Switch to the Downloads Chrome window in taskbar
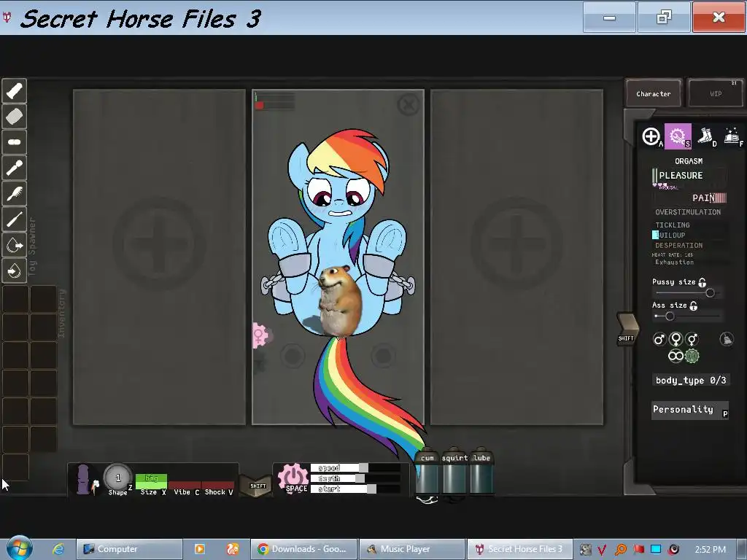Viewport: 747px width, 560px height. pyautogui.click(x=304, y=549)
